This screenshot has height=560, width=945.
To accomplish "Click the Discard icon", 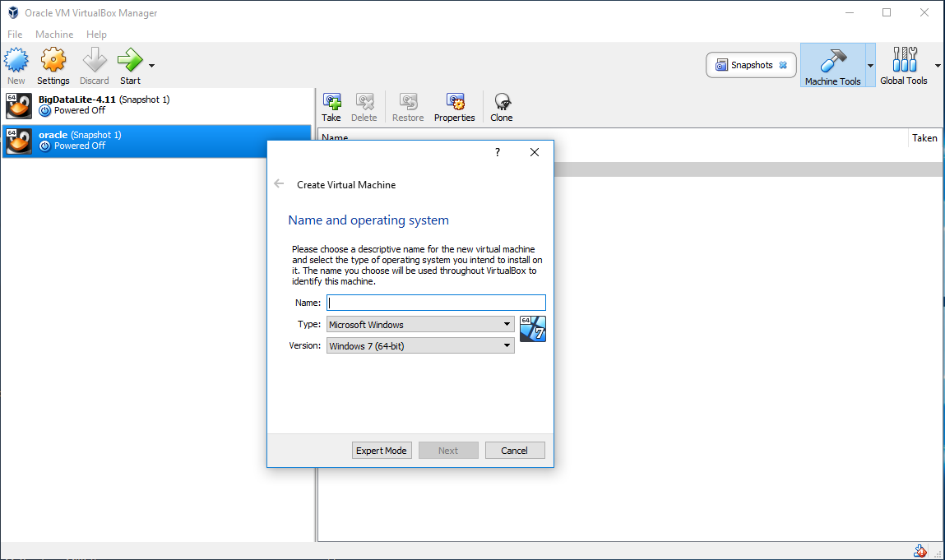I will 94,61.
